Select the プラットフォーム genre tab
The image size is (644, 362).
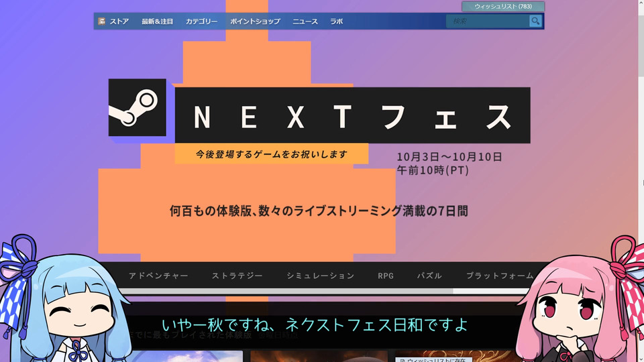(500, 276)
